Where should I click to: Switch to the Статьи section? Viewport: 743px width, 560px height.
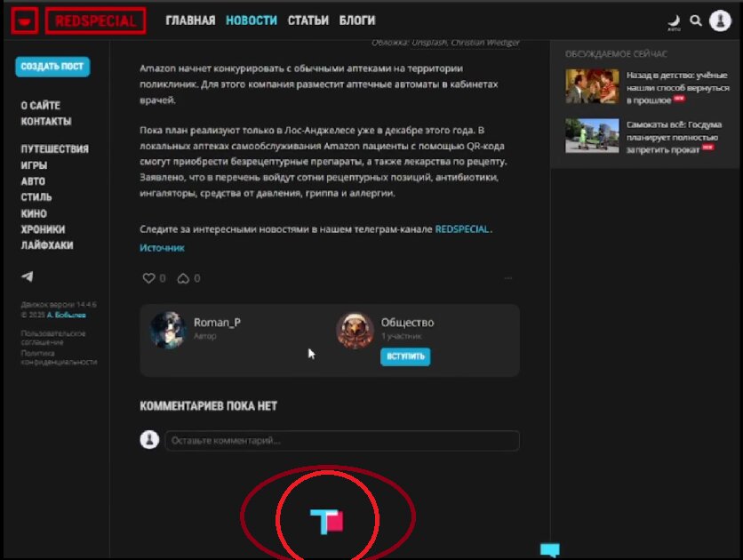point(308,20)
